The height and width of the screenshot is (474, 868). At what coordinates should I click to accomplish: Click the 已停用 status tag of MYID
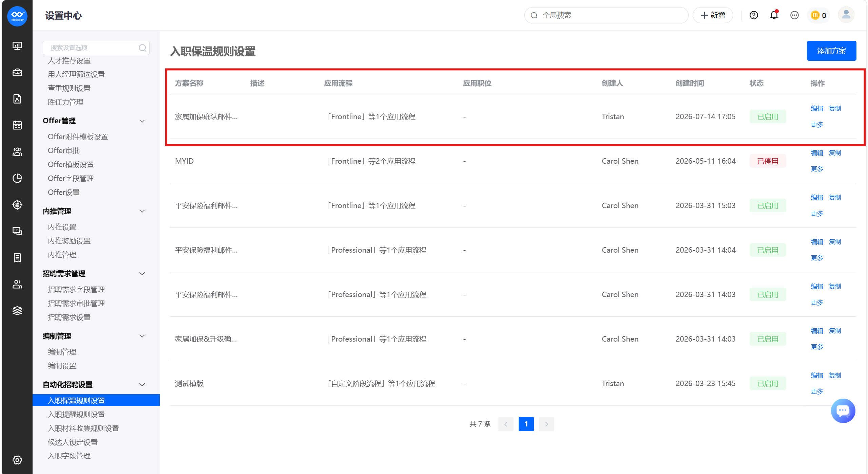click(x=768, y=161)
